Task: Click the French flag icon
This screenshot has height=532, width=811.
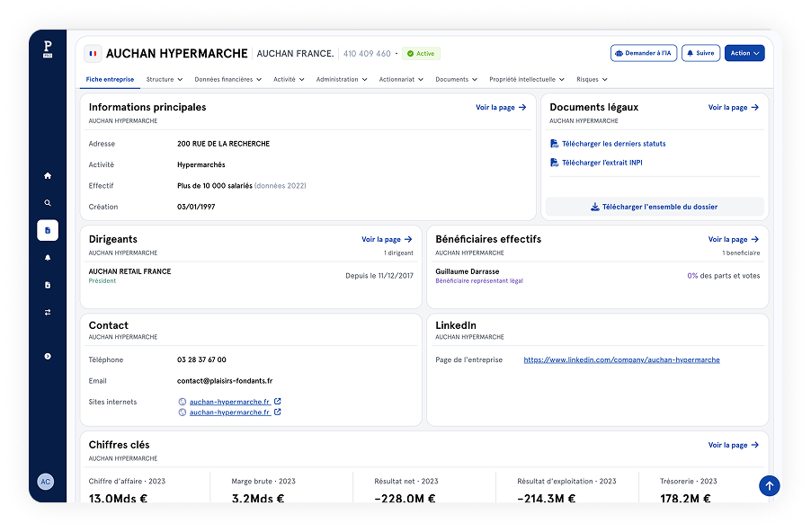Action: coord(93,53)
